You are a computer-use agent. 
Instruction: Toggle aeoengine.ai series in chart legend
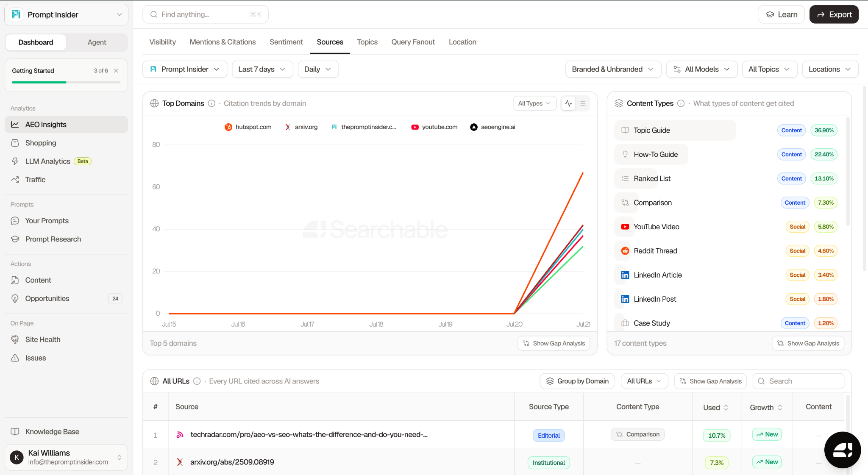click(x=493, y=127)
